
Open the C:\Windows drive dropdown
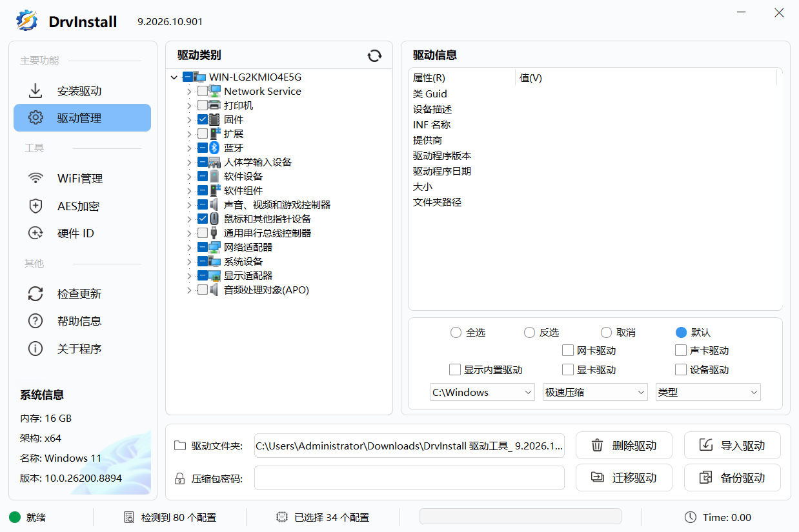tap(482, 392)
